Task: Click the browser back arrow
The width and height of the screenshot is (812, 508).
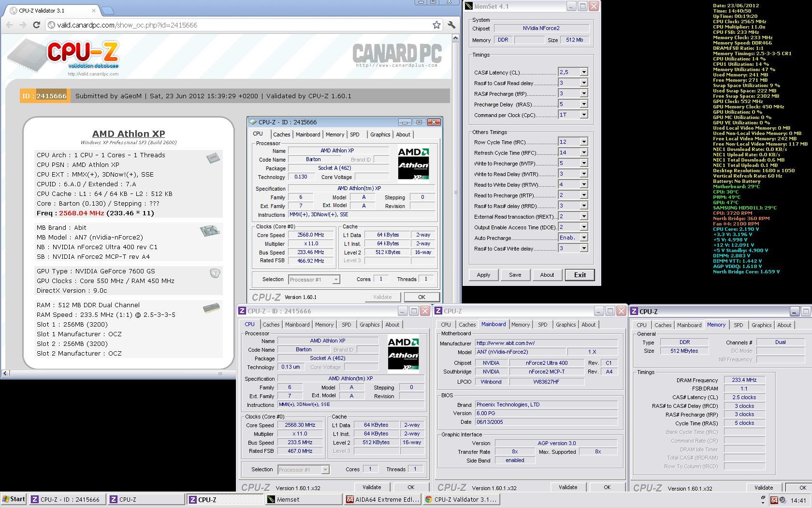Action: click(x=10, y=25)
